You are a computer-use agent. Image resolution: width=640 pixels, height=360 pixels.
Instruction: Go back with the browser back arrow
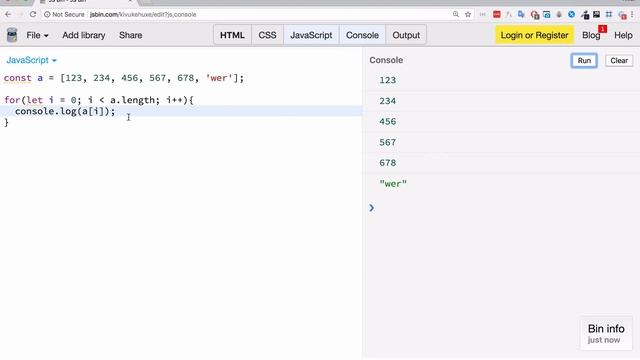click(x=8, y=14)
